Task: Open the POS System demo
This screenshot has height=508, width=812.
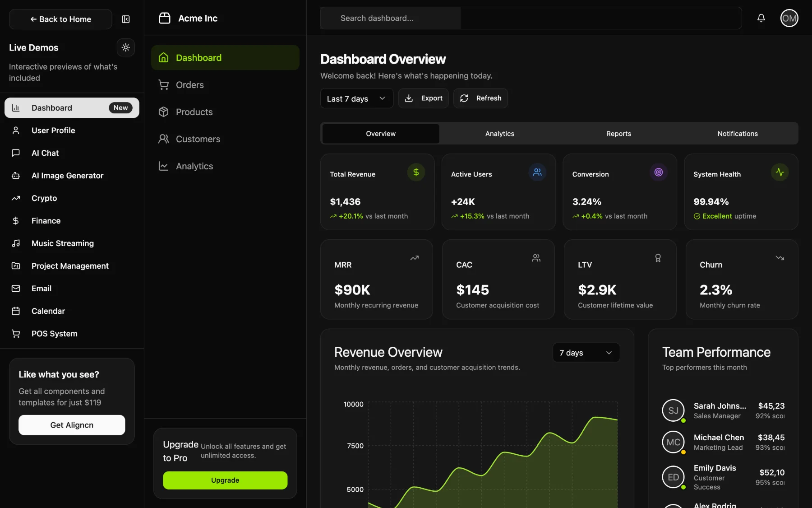Action: point(72,333)
